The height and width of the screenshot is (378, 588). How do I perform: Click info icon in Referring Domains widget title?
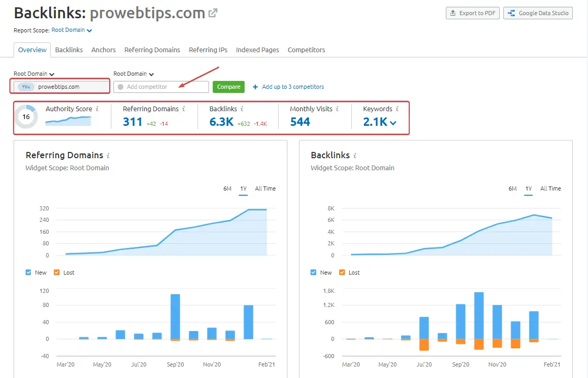click(x=108, y=156)
